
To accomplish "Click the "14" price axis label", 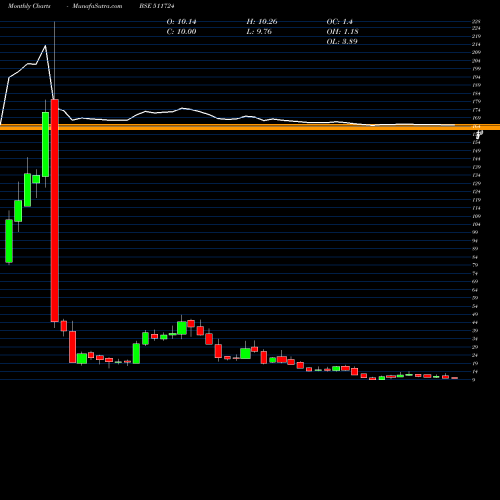I will click(475, 371).
